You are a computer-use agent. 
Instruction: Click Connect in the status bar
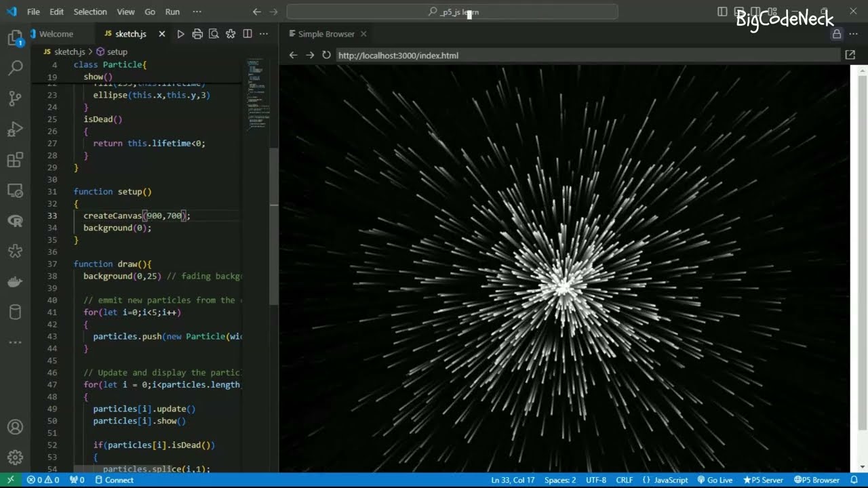(x=114, y=480)
